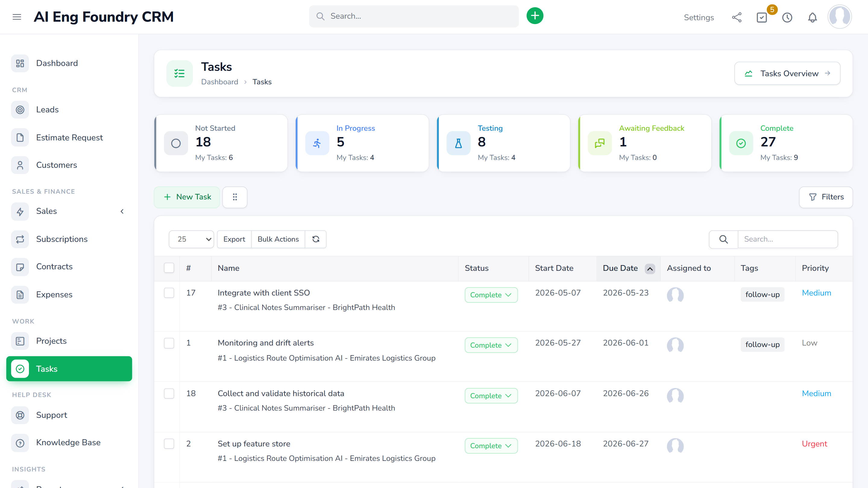Check the box for Set up feature store

[x=169, y=443]
